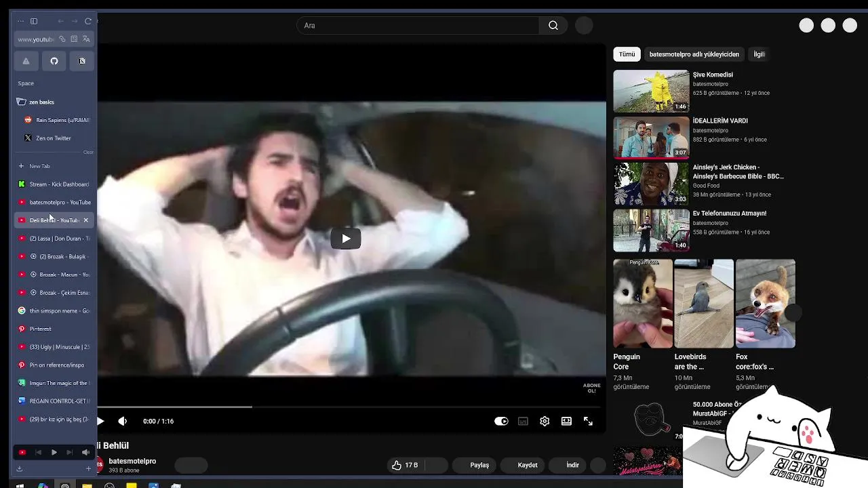Play media from sidebar mini player

tap(54, 452)
